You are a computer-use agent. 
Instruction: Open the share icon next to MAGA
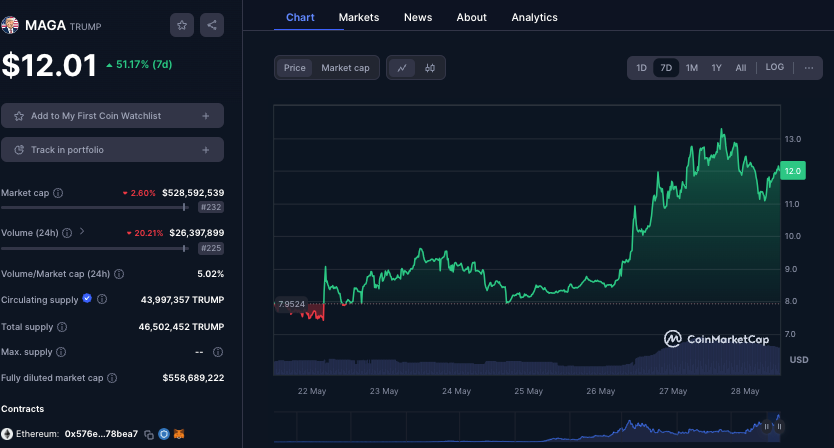[212, 25]
